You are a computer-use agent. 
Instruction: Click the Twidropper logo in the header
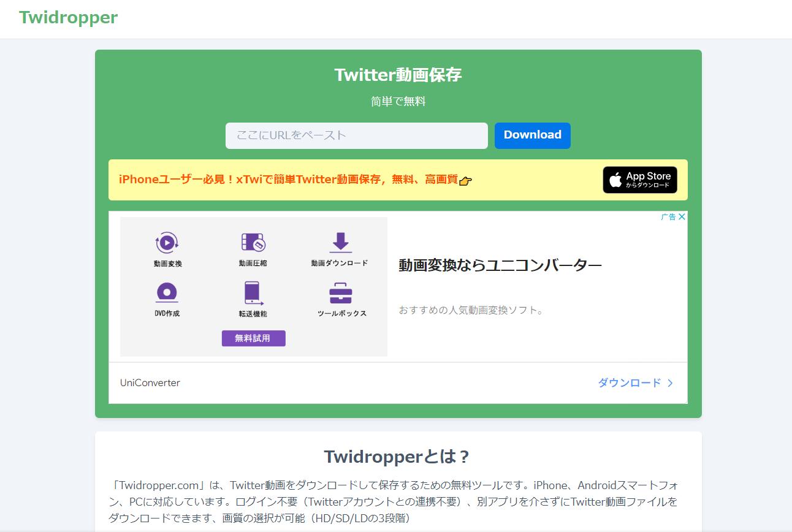click(68, 17)
